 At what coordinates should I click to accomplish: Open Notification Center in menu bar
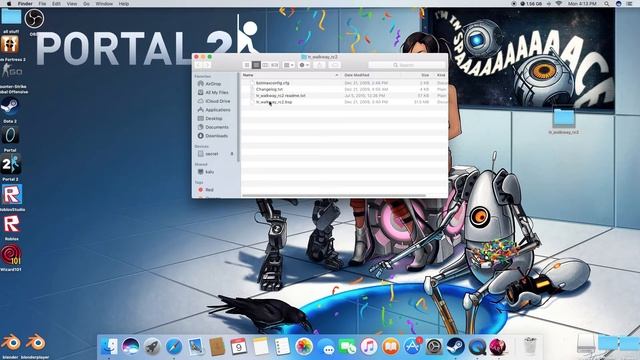tap(629, 4)
